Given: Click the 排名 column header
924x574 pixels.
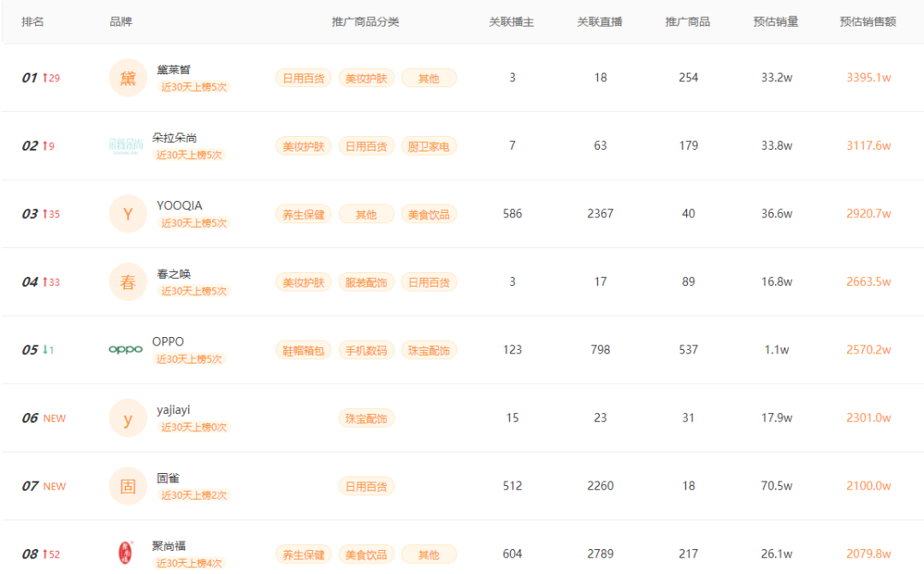Looking at the screenshot, I should 33,21.
